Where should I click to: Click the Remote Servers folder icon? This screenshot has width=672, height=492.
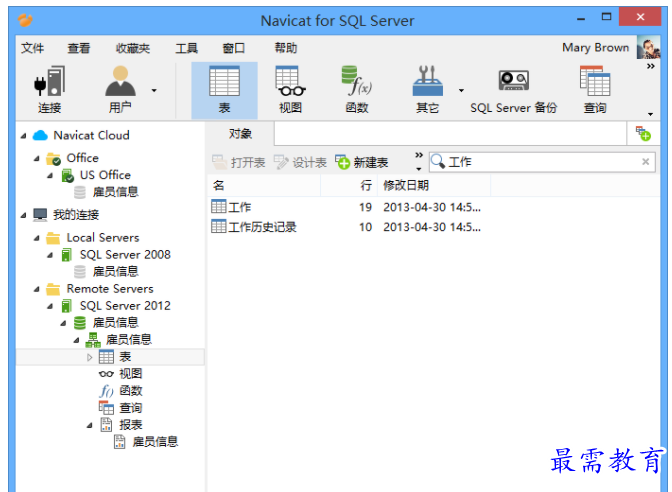(53, 289)
